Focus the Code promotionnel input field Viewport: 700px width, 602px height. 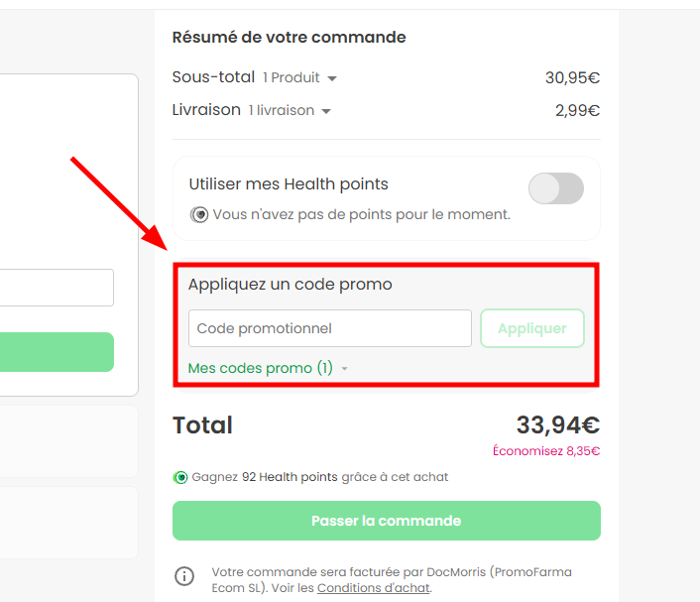point(329,328)
